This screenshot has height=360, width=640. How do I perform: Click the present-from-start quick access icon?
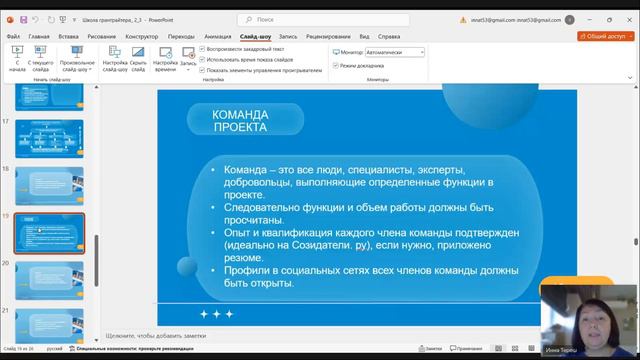[62, 20]
